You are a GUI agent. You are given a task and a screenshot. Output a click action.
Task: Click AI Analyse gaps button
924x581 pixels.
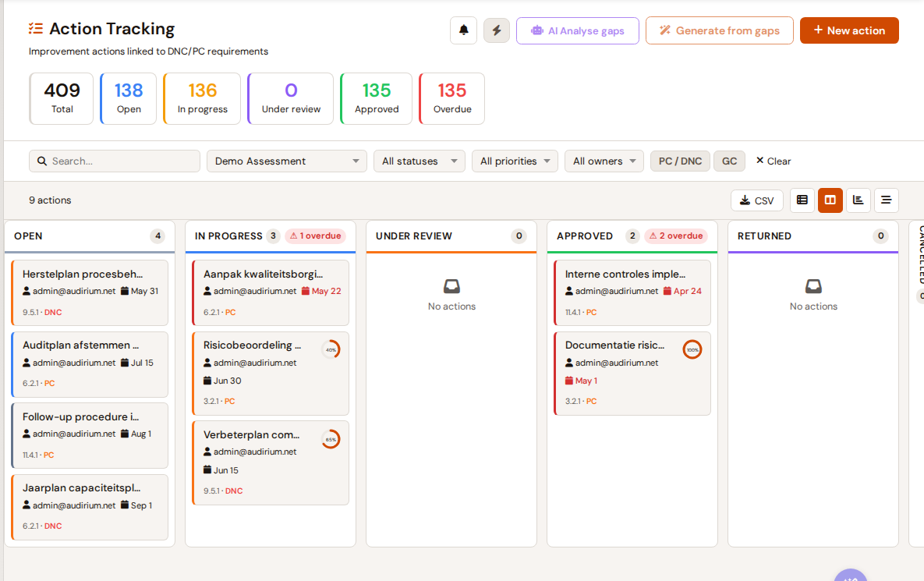578,30
